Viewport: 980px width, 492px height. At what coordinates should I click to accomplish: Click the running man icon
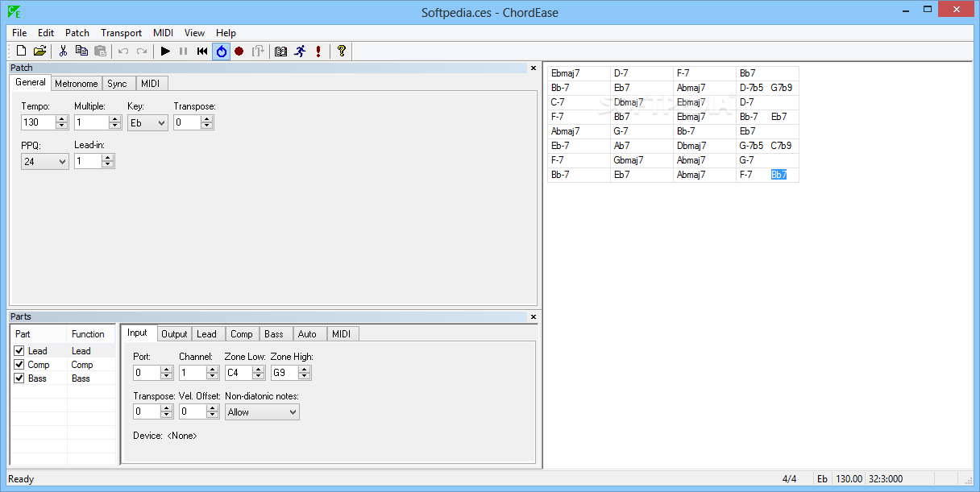(x=300, y=52)
